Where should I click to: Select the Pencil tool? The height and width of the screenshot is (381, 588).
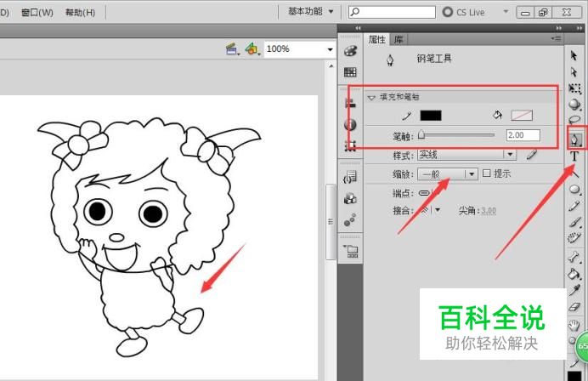[x=574, y=206]
